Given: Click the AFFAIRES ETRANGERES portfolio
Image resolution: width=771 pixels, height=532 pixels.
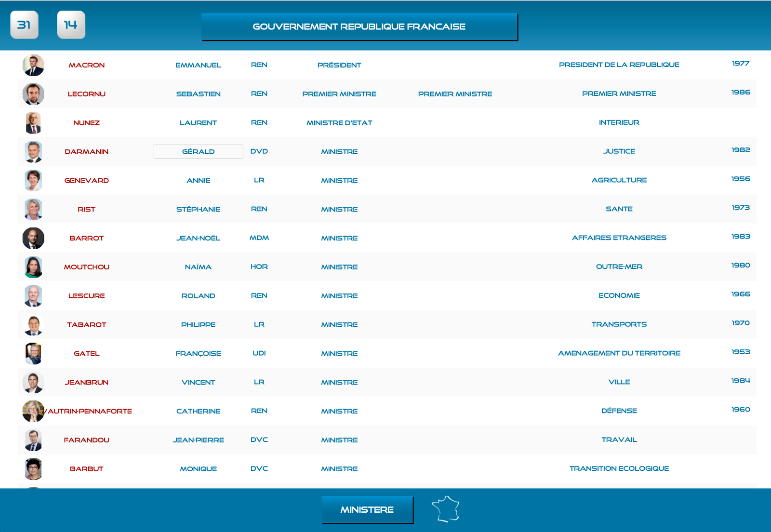Looking at the screenshot, I should coord(619,238).
